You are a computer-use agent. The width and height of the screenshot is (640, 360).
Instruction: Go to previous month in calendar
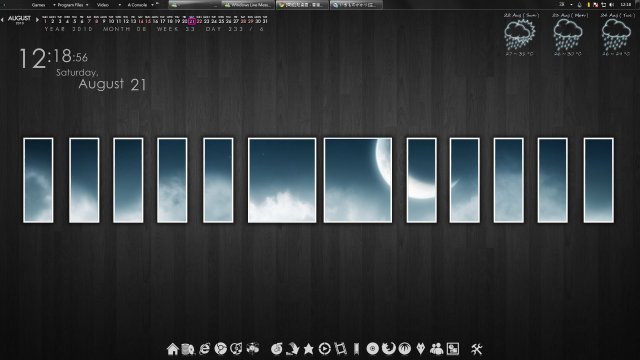pos(2,20)
